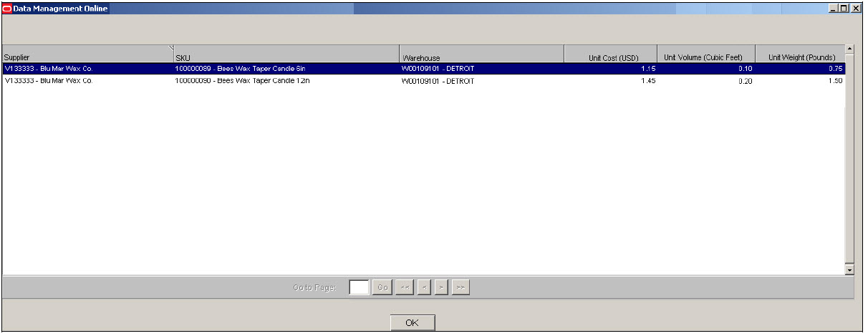Click the scrollbar down arrow

click(x=850, y=269)
